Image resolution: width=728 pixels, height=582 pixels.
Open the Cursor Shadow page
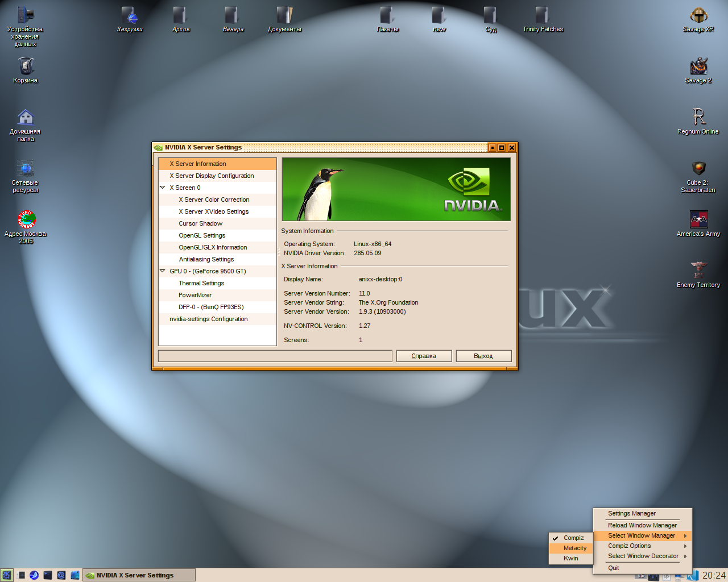point(217,223)
